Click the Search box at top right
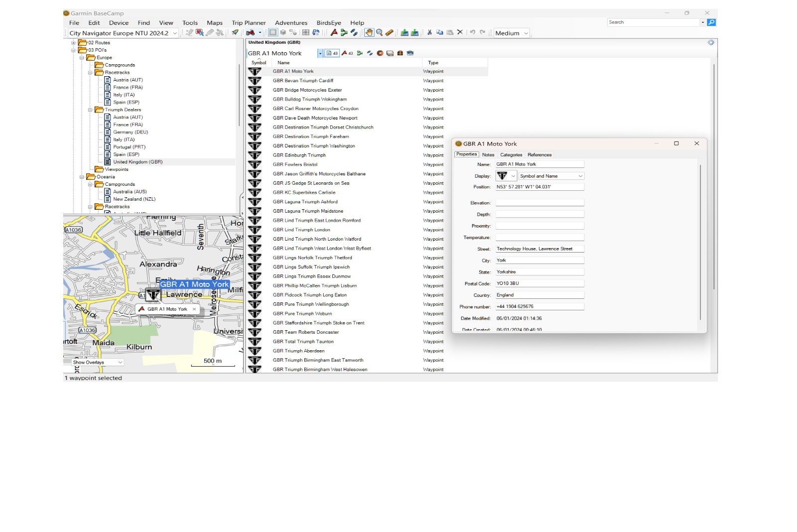The width and height of the screenshot is (797, 532). tap(653, 22)
